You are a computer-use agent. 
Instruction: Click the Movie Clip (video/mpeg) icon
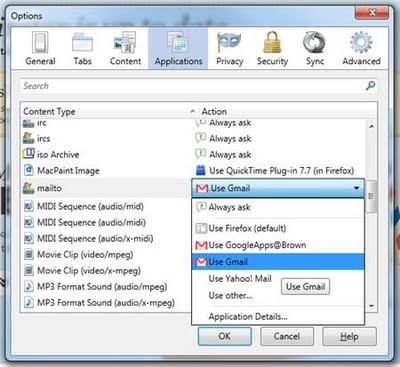click(29, 254)
